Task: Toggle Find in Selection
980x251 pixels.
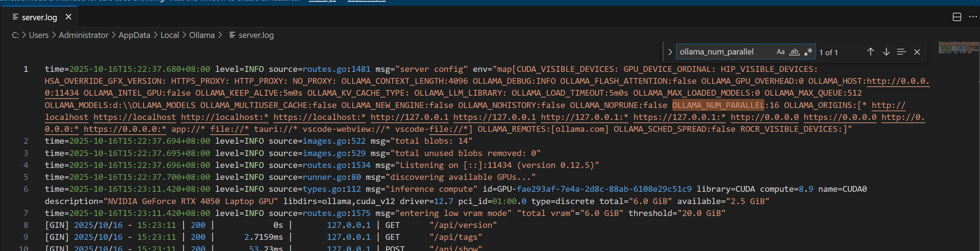Action: pos(901,52)
